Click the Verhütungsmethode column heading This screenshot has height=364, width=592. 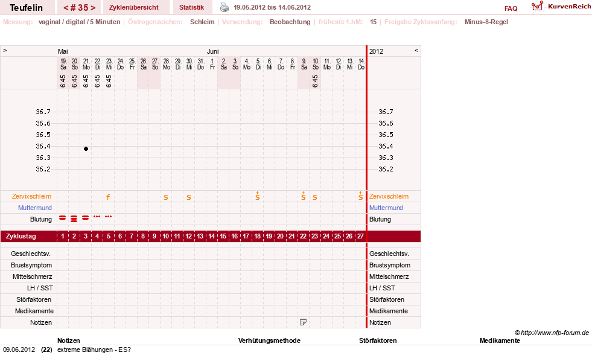[x=269, y=340]
